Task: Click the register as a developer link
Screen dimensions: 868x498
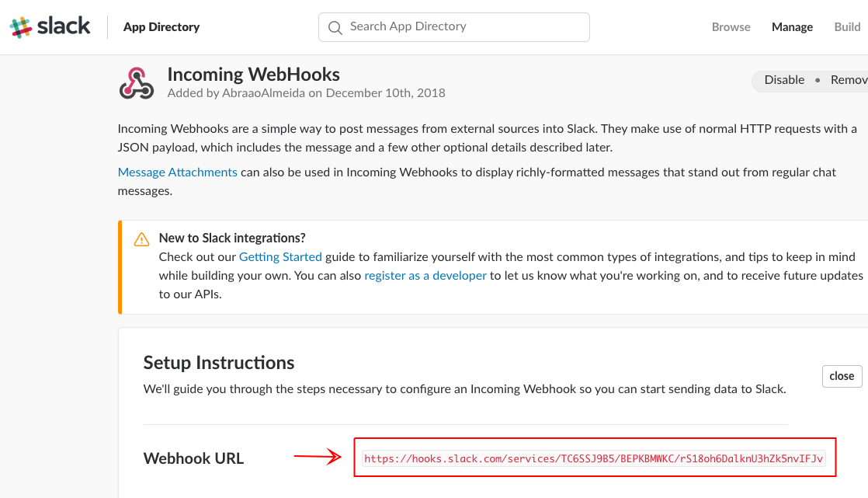Action: tap(425, 276)
